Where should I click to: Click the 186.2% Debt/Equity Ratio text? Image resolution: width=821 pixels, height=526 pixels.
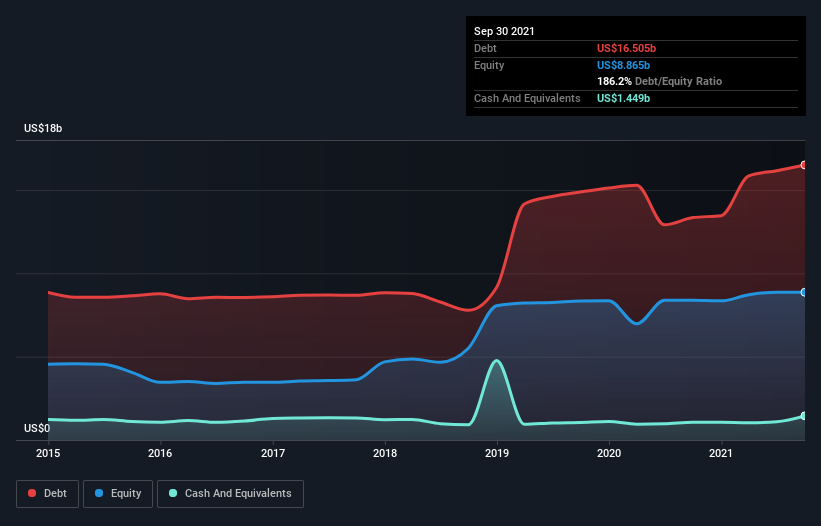pyautogui.click(x=659, y=81)
